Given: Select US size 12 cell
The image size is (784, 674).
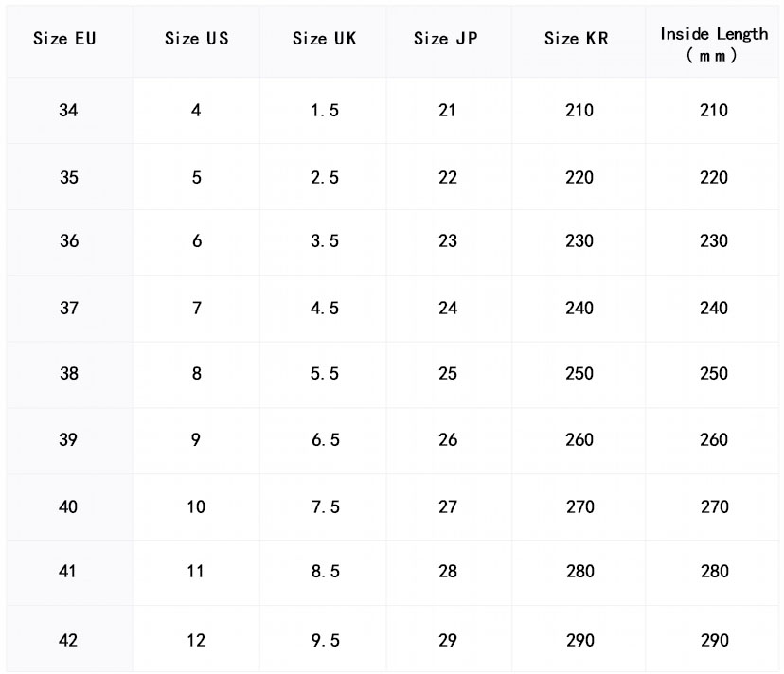Looking at the screenshot, I should pos(196,640).
